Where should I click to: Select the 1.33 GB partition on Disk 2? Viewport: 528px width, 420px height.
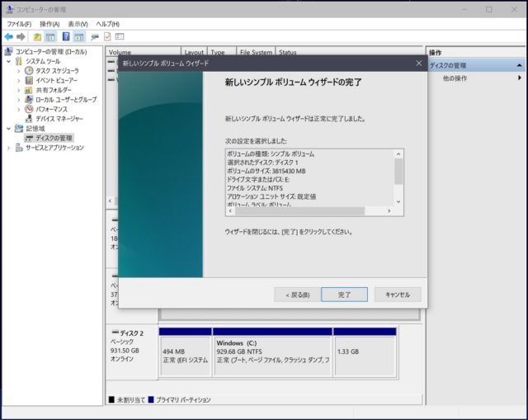[x=365, y=352]
